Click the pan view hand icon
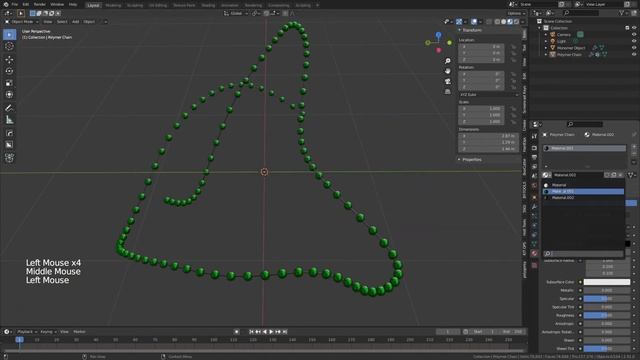The image size is (640, 360). click(448, 71)
